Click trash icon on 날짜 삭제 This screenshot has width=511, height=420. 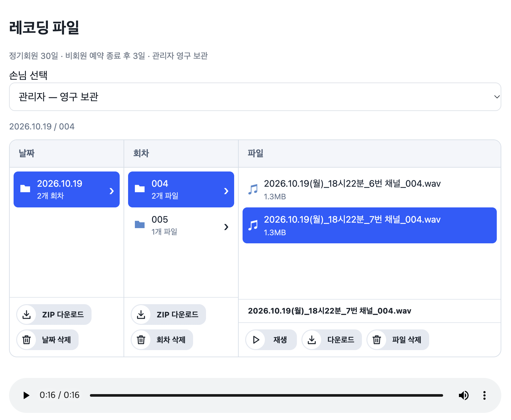tap(27, 340)
